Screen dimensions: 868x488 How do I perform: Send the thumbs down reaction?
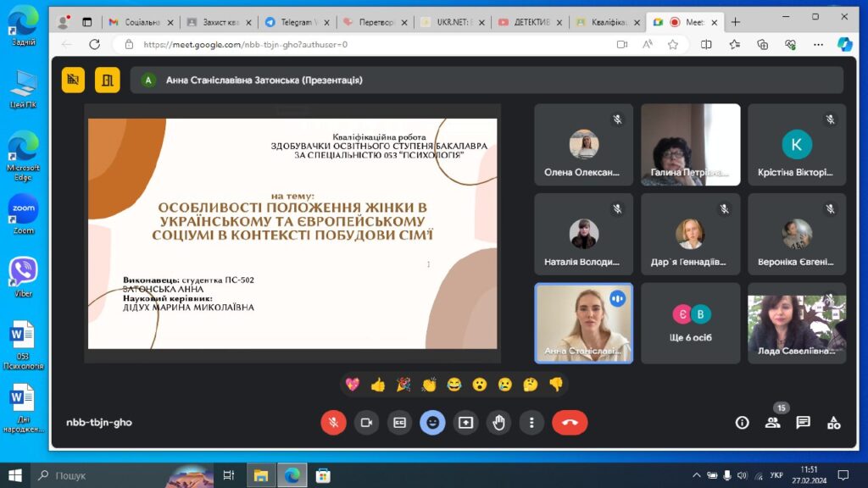pyautogui.click(x=556, y=385)
